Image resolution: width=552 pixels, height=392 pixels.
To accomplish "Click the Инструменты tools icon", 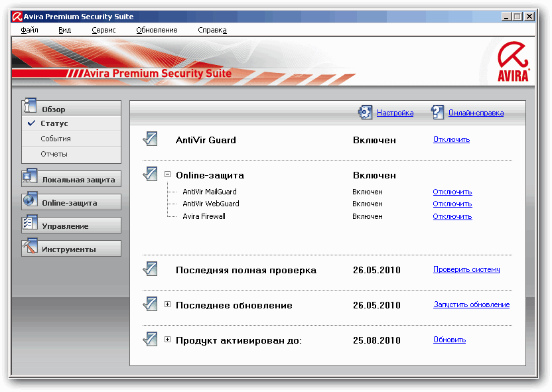I will 30,247.
